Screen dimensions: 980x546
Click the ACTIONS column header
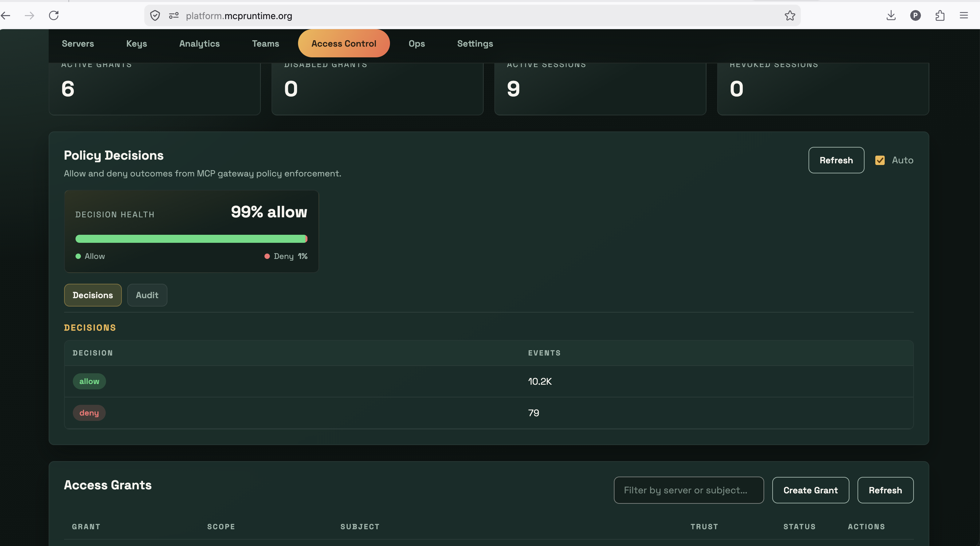click(866, 527)
